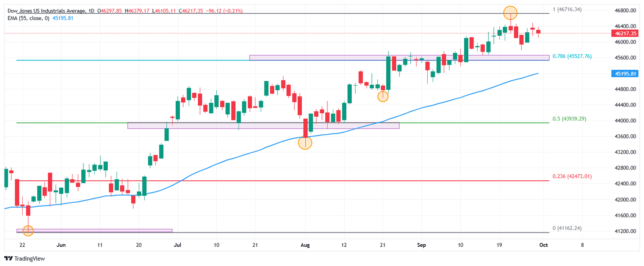Click the 41200.00 price axis label
644x266 pixels.
point(626,231)
